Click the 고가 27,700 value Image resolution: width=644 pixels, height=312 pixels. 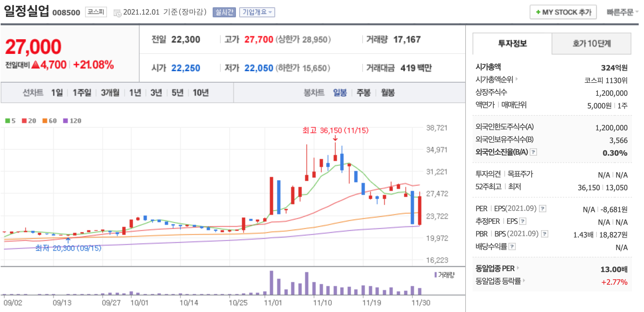tap(259, 40)
